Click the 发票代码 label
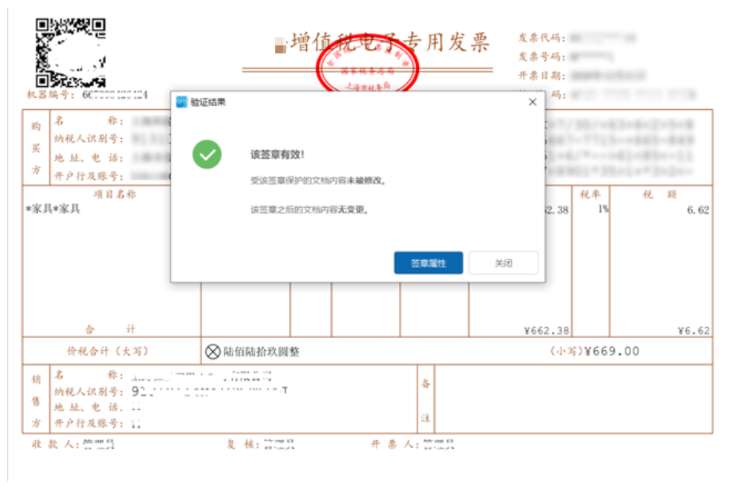This screenshot has width=734, height=488. pyautogui.click(x=542, y=38)
